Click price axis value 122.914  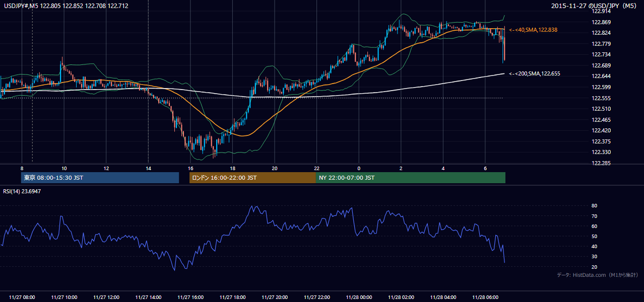tap(602, 11)
